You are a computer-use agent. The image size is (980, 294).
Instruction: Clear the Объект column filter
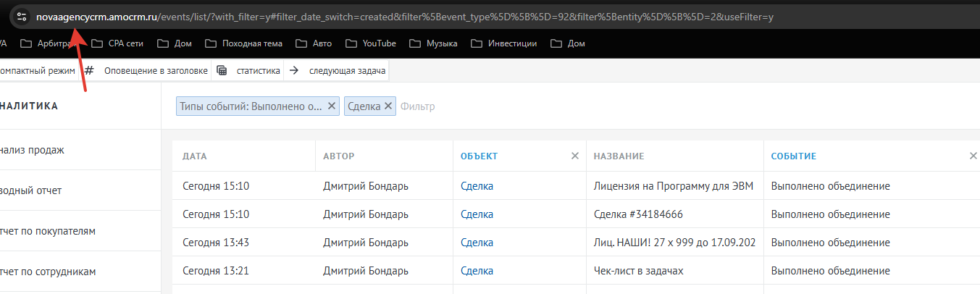[575, 156]
